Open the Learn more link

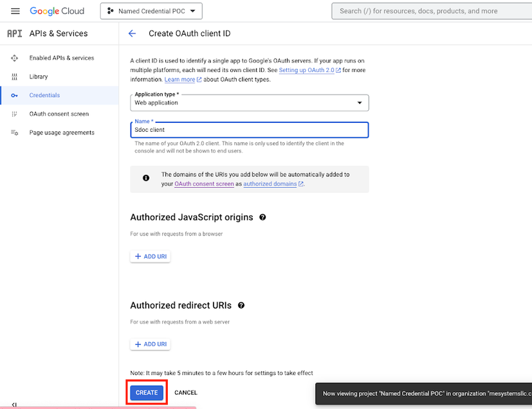[180, 80]
